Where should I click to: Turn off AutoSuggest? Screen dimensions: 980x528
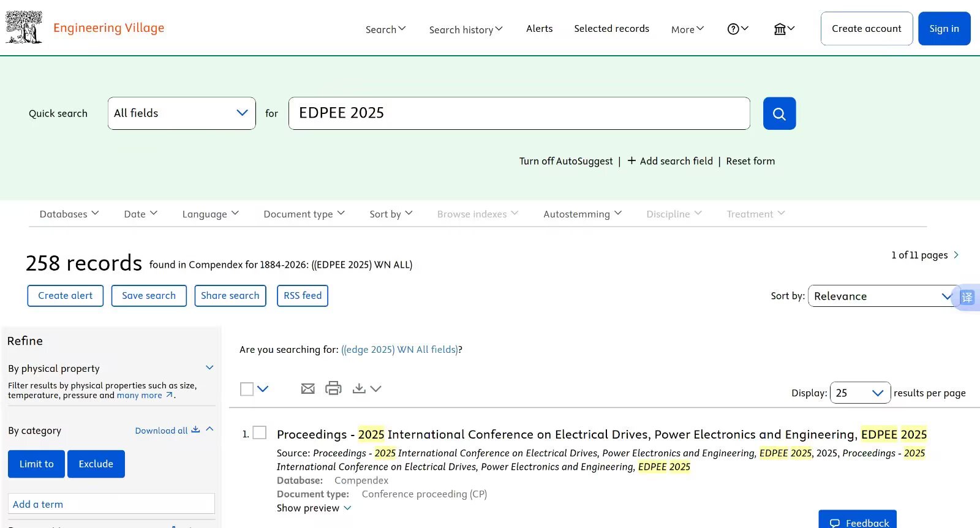tap(565, 161)
